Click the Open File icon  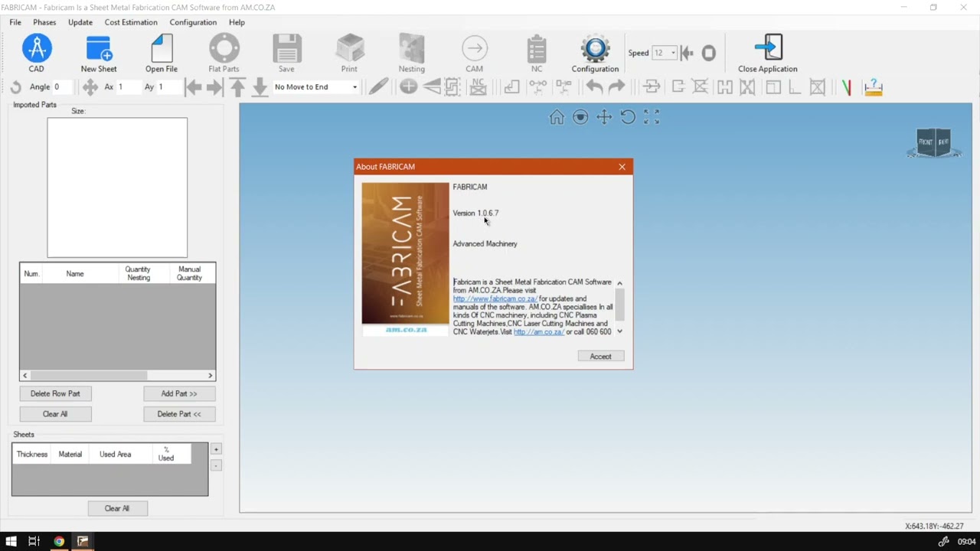coord(162,49)
